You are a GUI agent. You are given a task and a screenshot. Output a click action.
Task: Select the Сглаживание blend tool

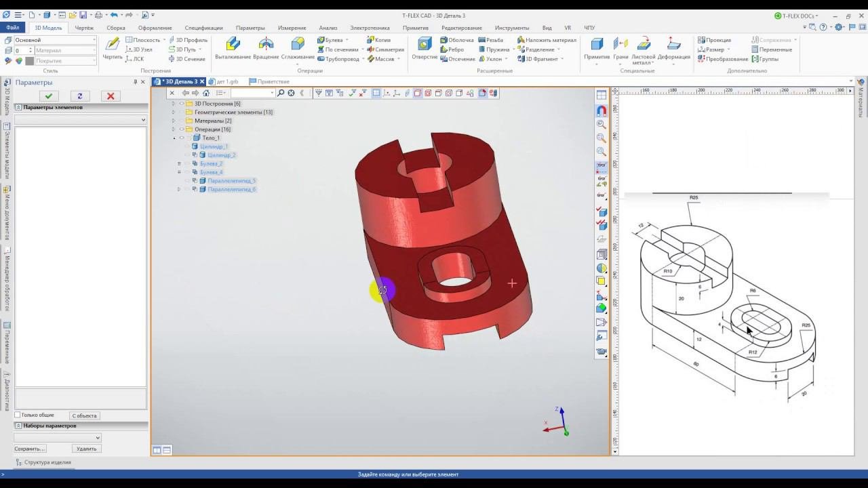click(298, 49)
